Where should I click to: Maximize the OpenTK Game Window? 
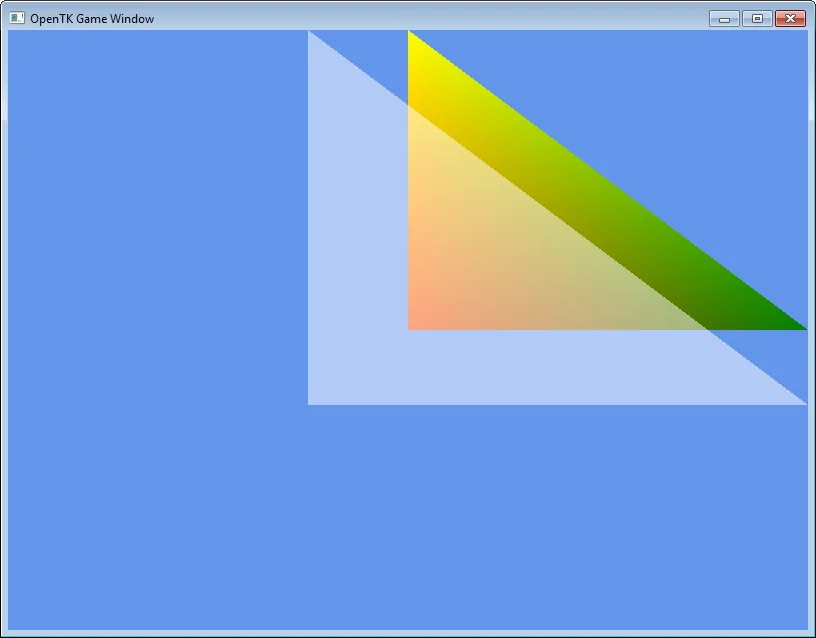point(757,19)
